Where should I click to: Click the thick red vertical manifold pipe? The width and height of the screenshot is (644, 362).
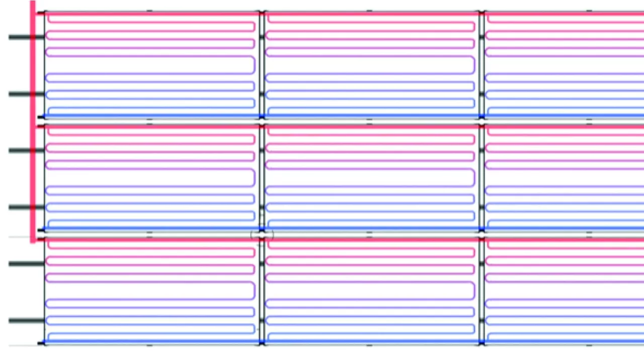point(33,121)
